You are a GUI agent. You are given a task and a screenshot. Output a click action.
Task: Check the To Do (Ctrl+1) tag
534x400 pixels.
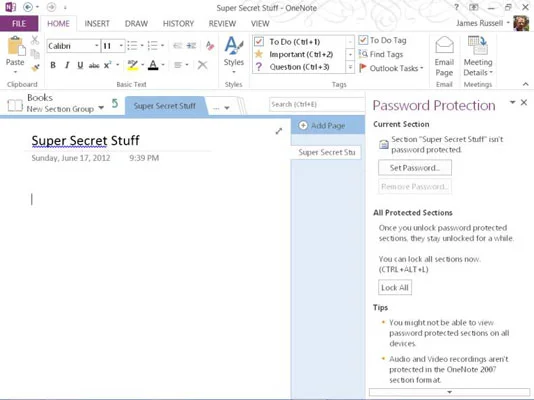[259, 42]
